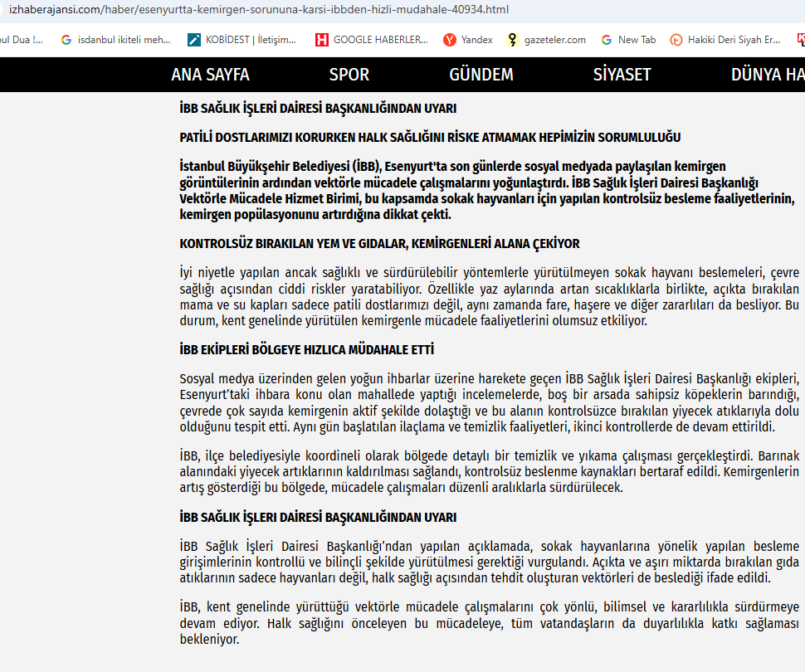Open the gazeteler.com bookmark

click(546, 40)
